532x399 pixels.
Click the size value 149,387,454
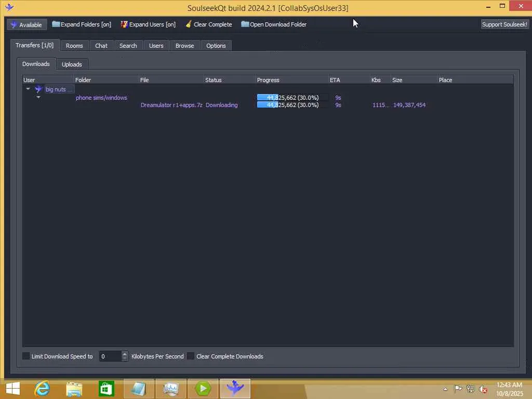click(409, 105)
